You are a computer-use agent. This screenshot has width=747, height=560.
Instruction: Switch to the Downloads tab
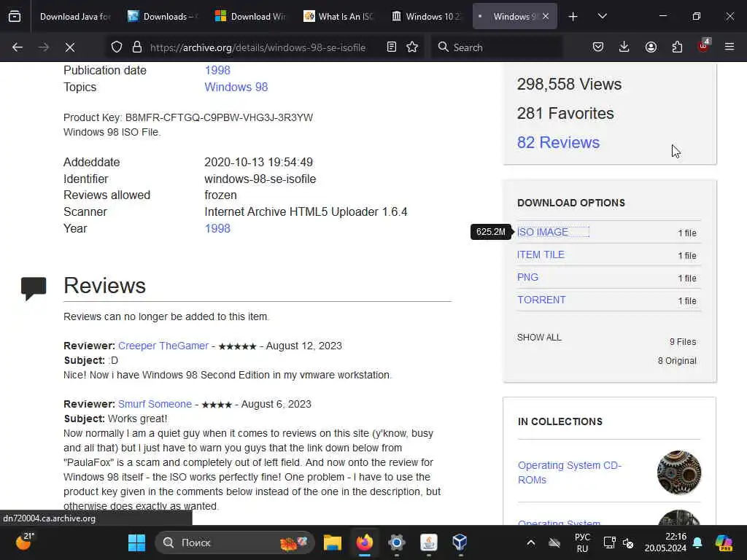[164, 17]
